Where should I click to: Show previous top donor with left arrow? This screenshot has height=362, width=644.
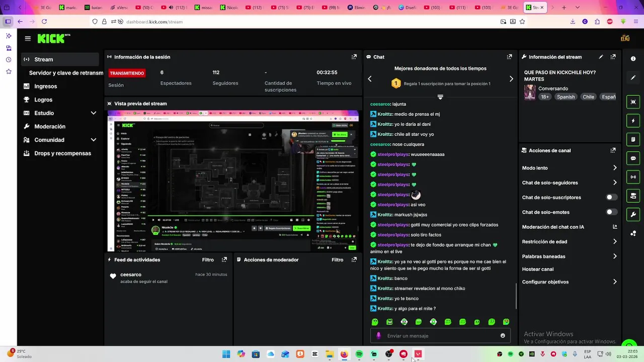pos(370,79)
